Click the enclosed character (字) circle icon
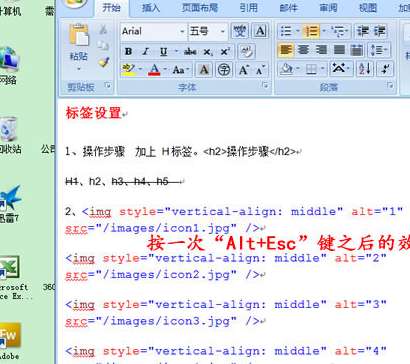Image resolution: width=410 pixels, height=364 pixels. [x=224, y=70]
